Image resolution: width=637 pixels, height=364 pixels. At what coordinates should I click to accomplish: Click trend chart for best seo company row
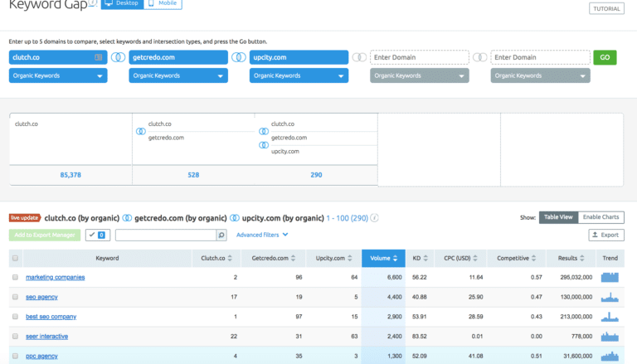pos(610,317)
